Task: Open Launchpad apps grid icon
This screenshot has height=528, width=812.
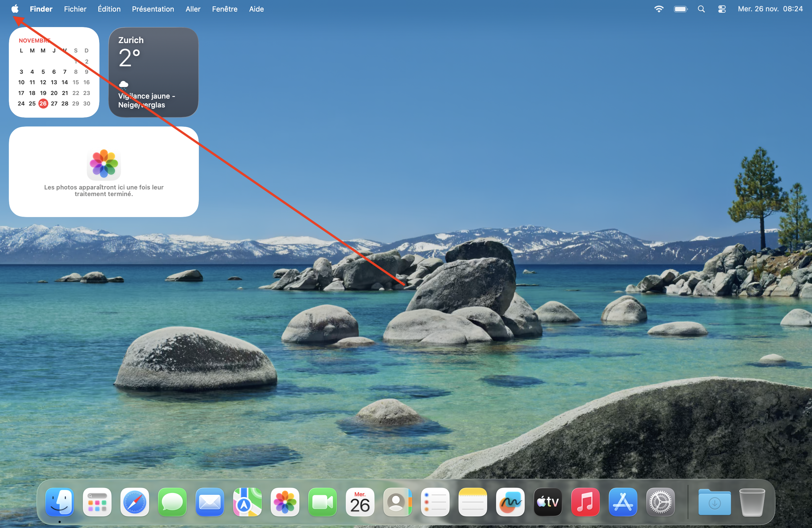Action: click(x=97, y=502)
